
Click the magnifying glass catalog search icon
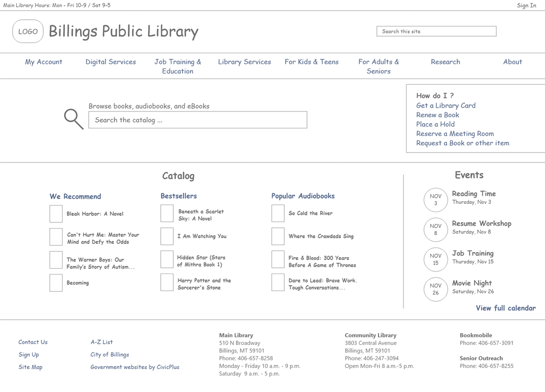point(74,119)
